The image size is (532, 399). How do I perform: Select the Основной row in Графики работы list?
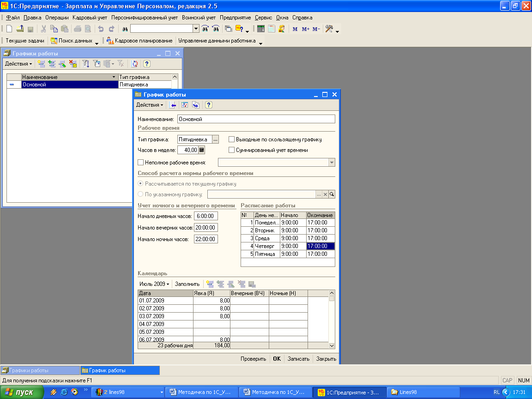89,85
